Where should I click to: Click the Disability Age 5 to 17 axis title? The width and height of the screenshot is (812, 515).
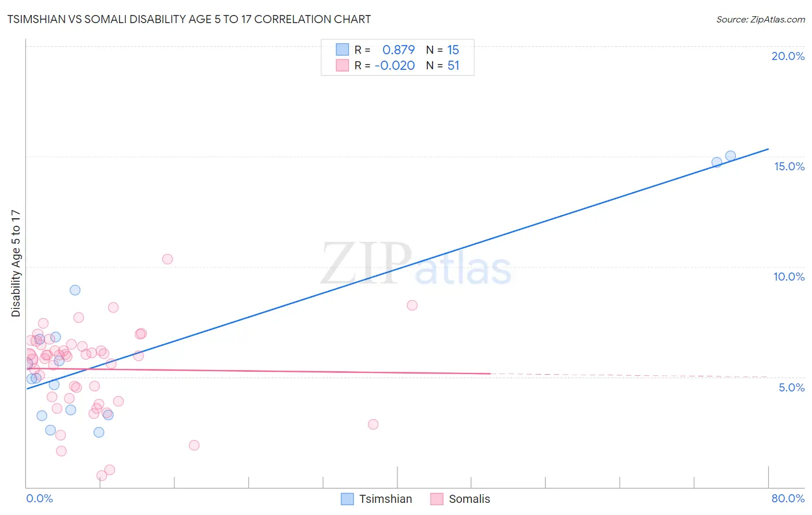16,263
